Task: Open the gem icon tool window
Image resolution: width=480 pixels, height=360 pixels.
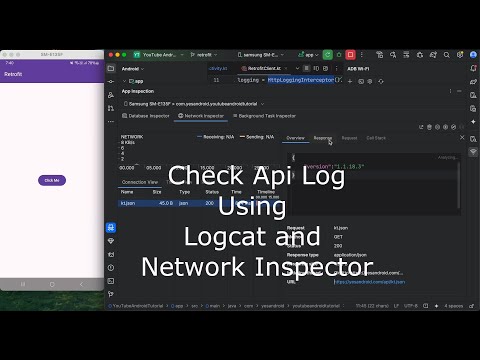Action: tap(111, 241)
